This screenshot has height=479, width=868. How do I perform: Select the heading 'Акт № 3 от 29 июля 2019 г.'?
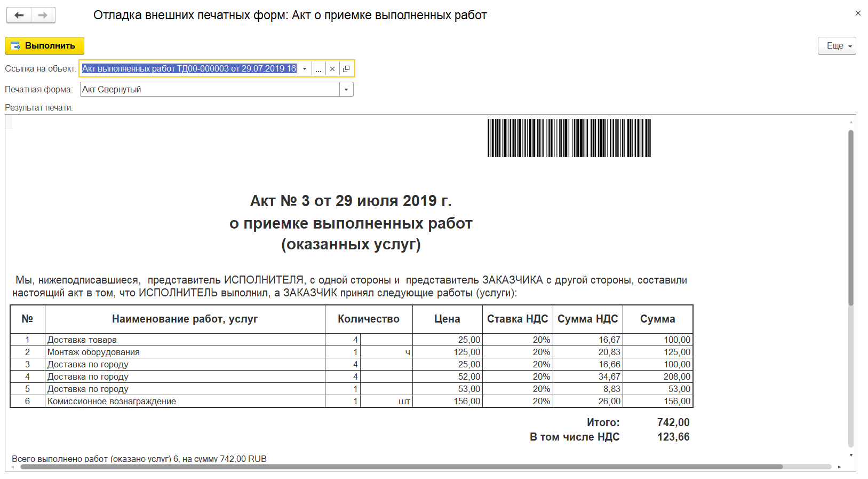coord(351,201)
